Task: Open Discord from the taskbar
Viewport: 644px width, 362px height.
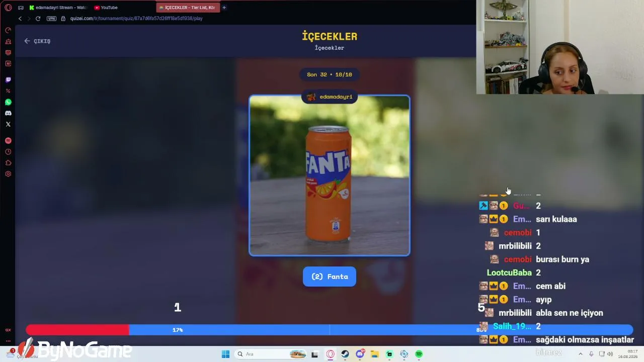Action: 360,354
